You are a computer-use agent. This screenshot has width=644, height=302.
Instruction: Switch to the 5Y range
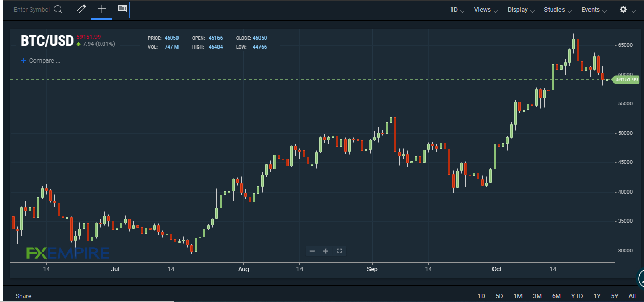coord(615,296)
